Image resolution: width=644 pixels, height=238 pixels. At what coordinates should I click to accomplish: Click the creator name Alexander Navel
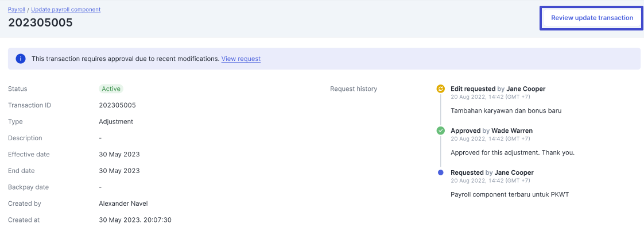click(123, 204)
